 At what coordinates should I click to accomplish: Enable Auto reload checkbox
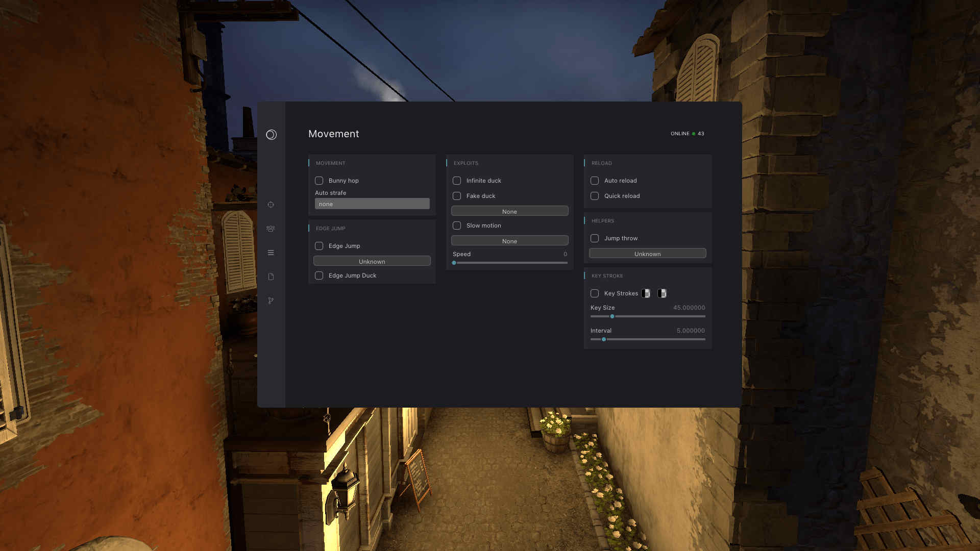click(595, 181)
